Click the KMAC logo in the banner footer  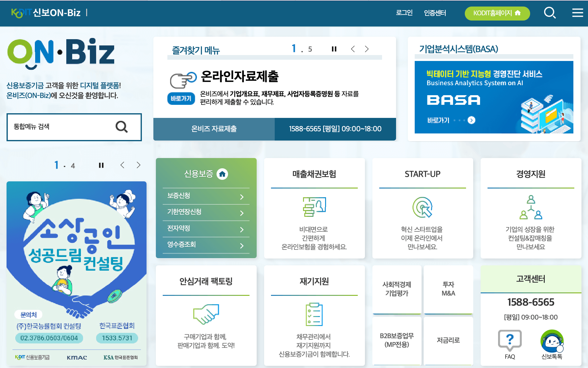[77, 357]
